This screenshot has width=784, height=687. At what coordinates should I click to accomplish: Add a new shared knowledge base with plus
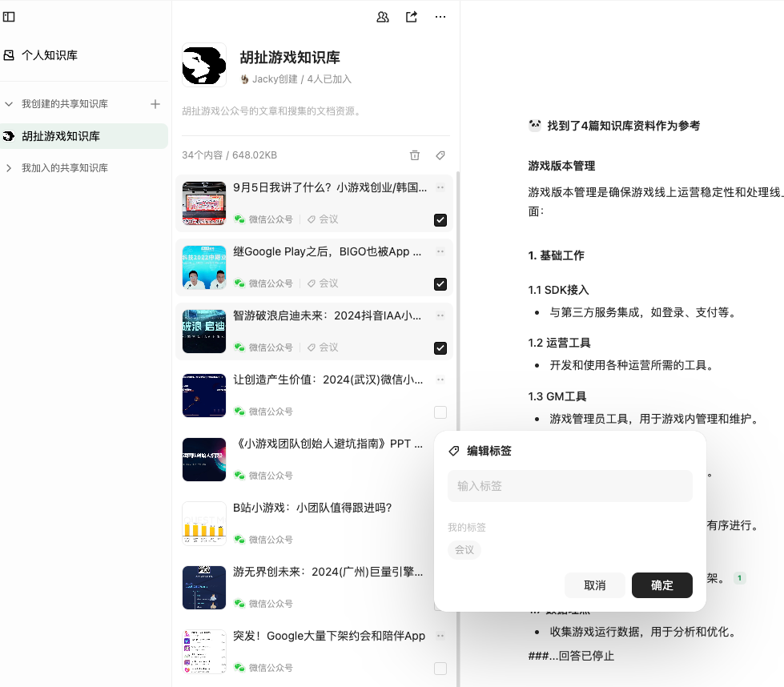coord(155,104)
